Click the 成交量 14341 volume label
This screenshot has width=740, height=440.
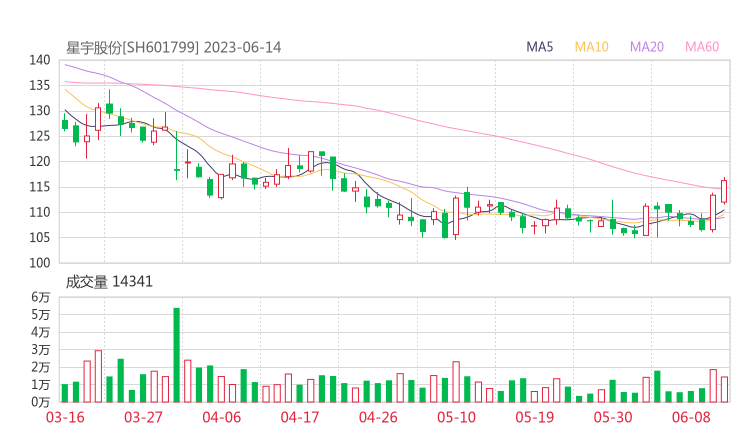click(109, 282)
